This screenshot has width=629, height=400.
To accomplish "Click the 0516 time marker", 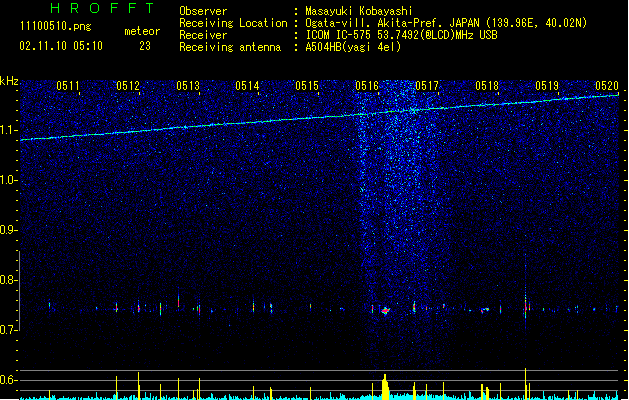I will coord(367,86).
